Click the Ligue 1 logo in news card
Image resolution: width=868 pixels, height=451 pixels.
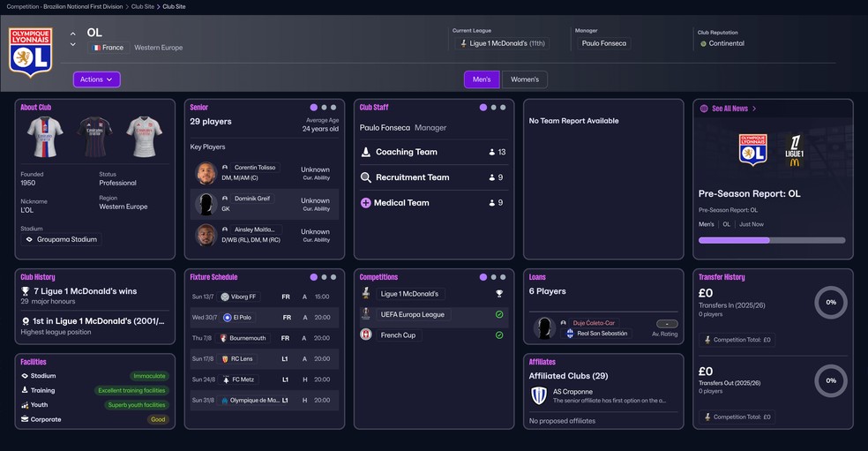point(795,151)
